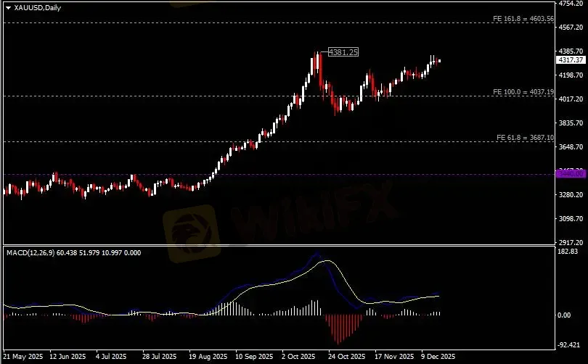Click the 12 Jun 2025 date label
The height and width of the screenshot is (364, 588).
[x=68, y=357]
